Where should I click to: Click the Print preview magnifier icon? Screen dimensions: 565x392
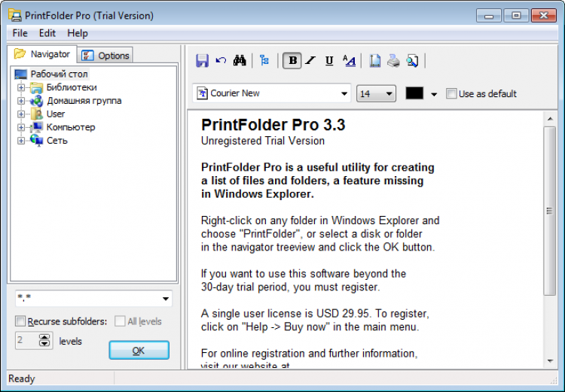click(412, 60)
